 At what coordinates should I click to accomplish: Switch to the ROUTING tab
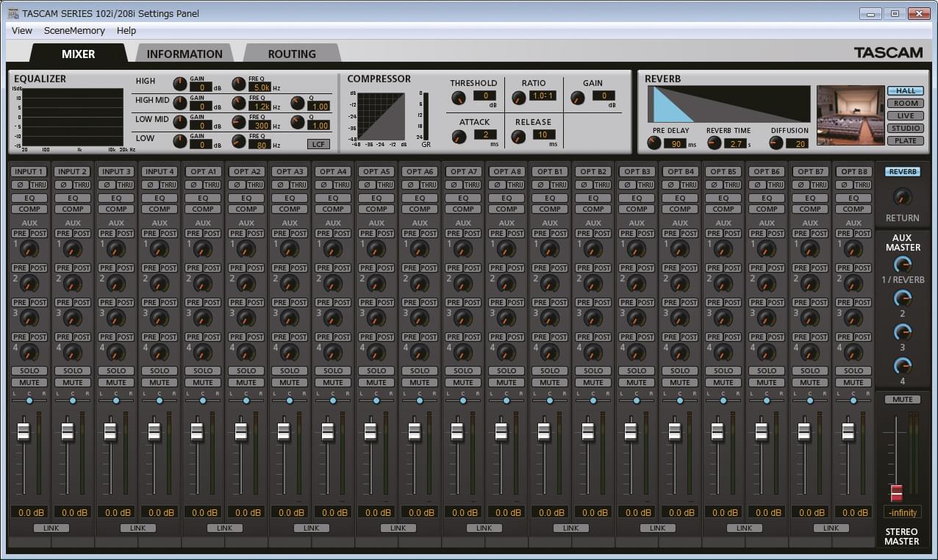pyautogui.click(x=291, y=53)
